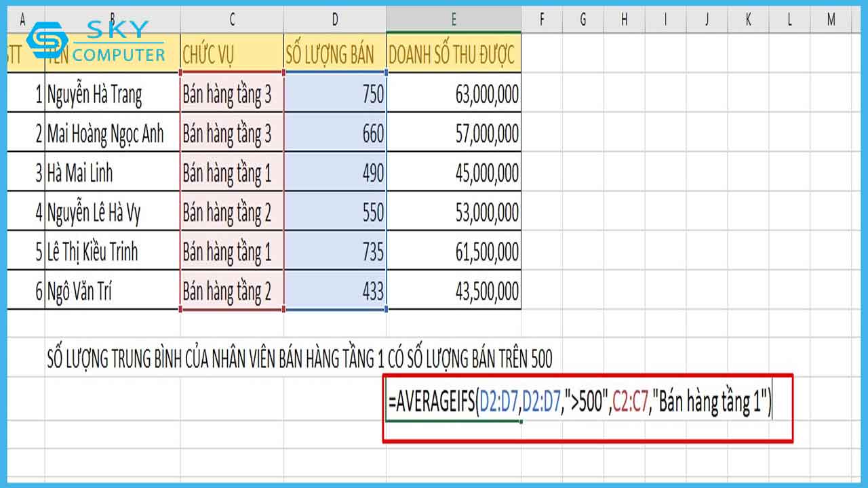Screen dimensions: 868x488
Task: Click the AVERAGEIFS formula cell
Action: (580, 405)
